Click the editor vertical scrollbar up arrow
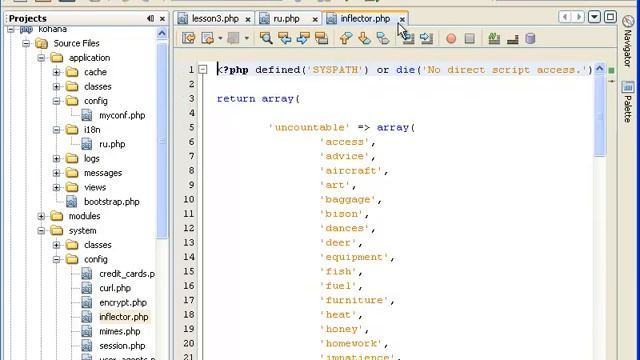640x360 pixels. click(599, 69)
